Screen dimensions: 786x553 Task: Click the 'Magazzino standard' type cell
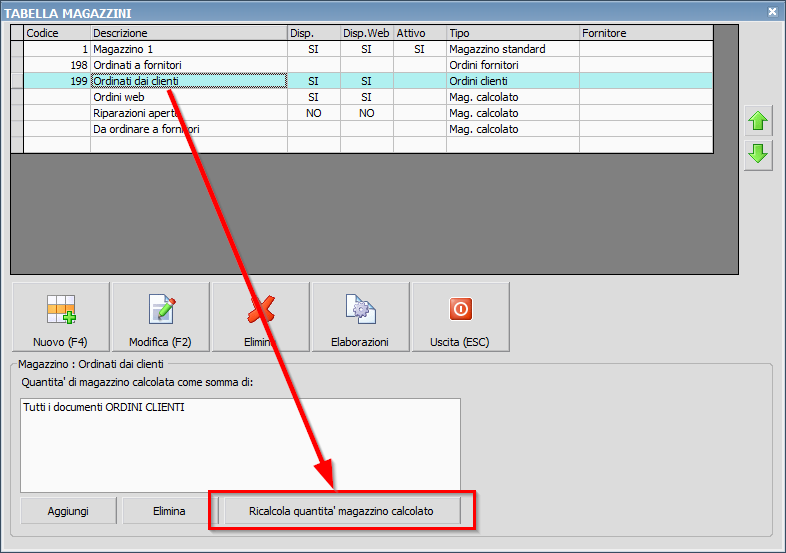[x=513, y=49]
